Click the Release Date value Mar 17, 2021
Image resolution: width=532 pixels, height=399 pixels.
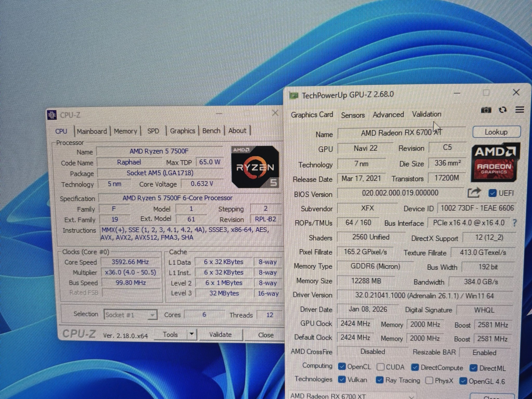point(361,178)
